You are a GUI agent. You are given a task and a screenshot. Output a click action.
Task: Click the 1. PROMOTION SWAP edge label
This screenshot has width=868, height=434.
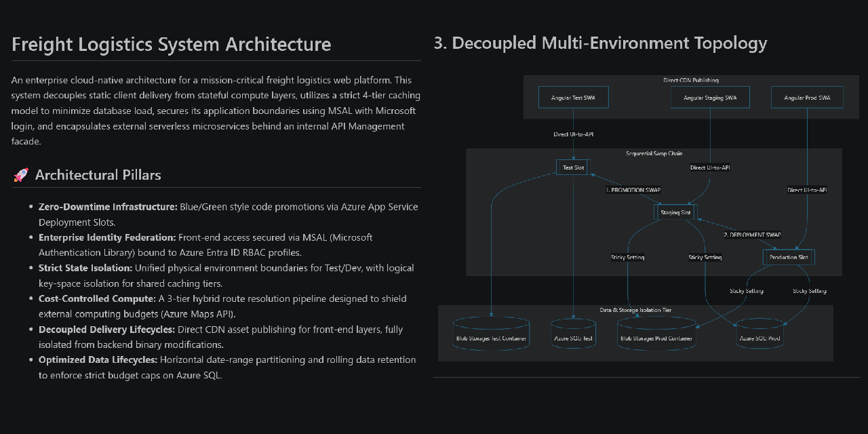pos(633,191)
